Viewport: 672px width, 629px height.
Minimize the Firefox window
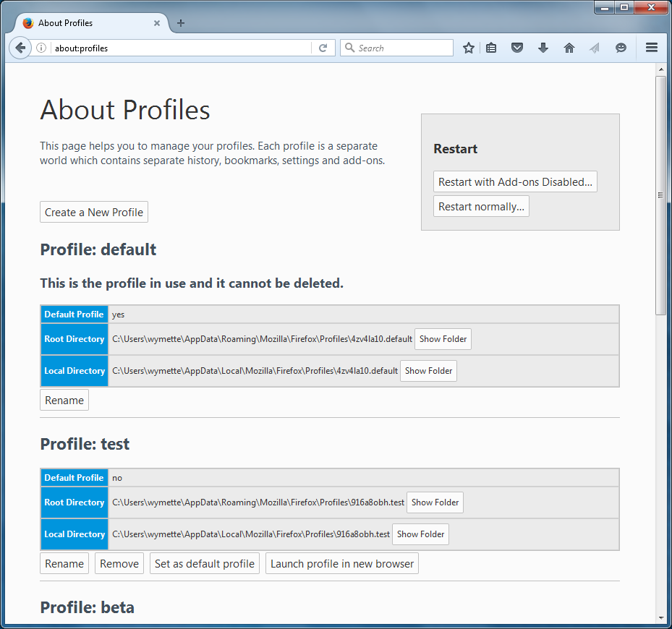pyautogui.click(x=605, y=7)
